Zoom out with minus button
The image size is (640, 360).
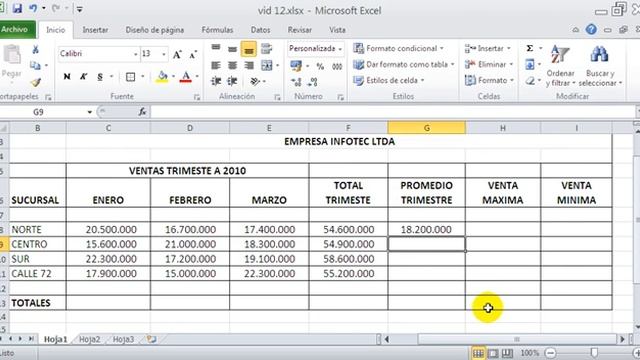tap(551, 353)
